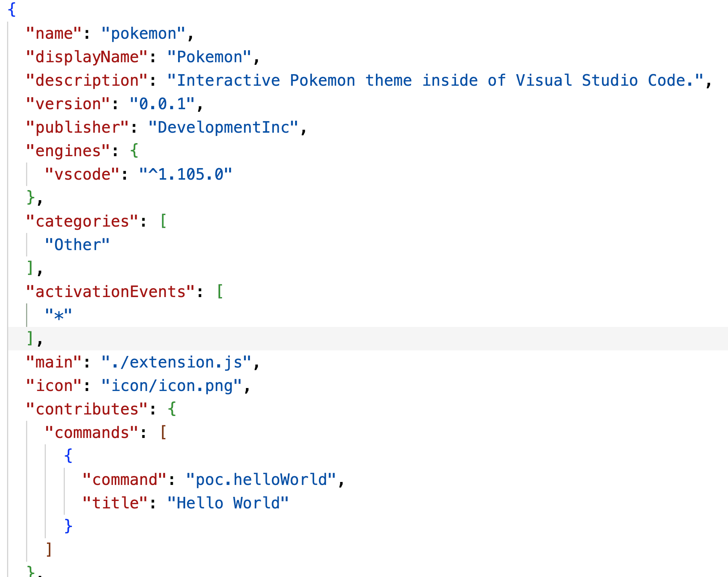Click the "activationEvents" key

[x=110, y=292]
